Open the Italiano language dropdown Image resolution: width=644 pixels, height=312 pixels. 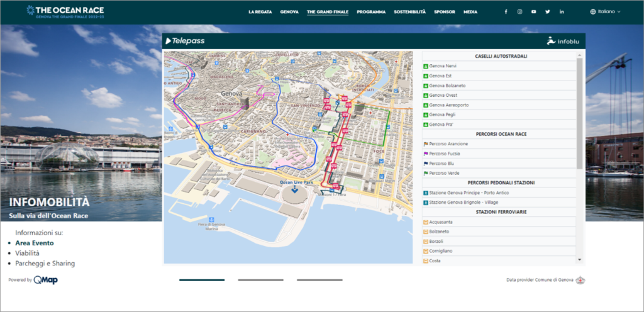pos(605,12)
